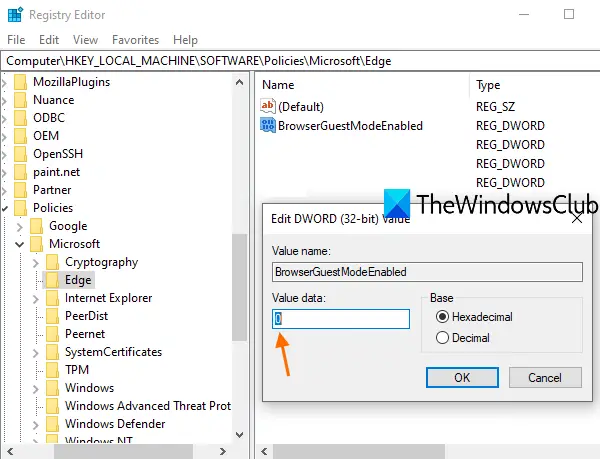Select the Peernet key label
600x459 pixels.
(85, 334)
